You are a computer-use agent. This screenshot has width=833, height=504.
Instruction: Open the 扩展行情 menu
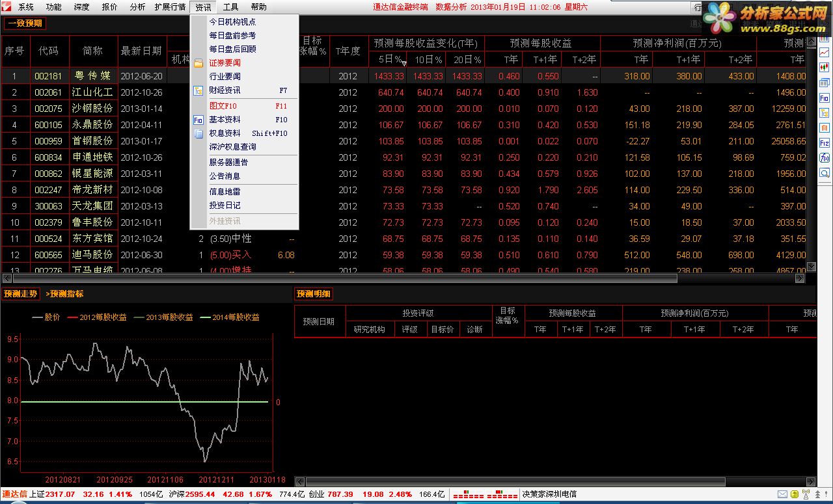(170, 7)
